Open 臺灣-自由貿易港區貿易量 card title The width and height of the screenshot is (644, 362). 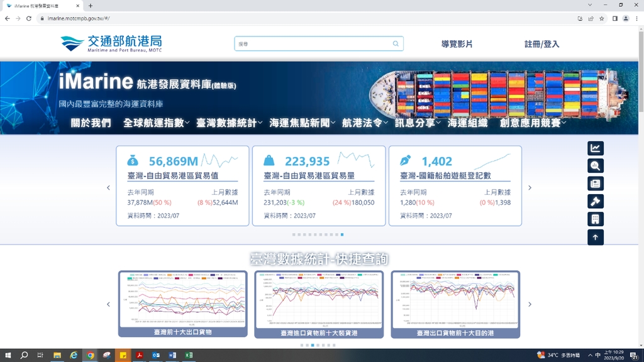(x=309, y=176)
